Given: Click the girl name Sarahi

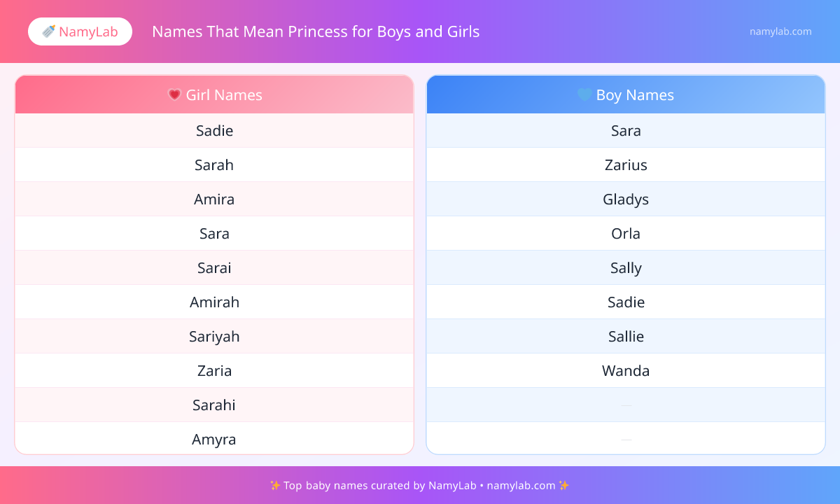Looking at the screenshot, I should point(214,405).
